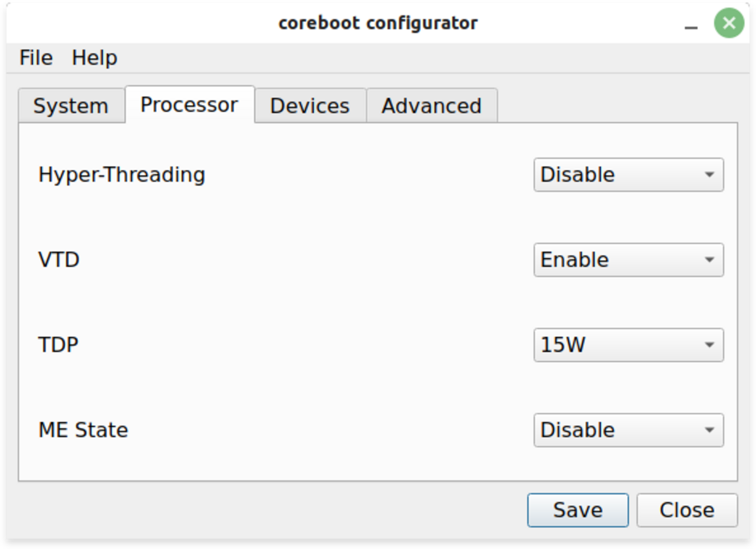
Task: Go to the Devices tab
Action: 310,105
